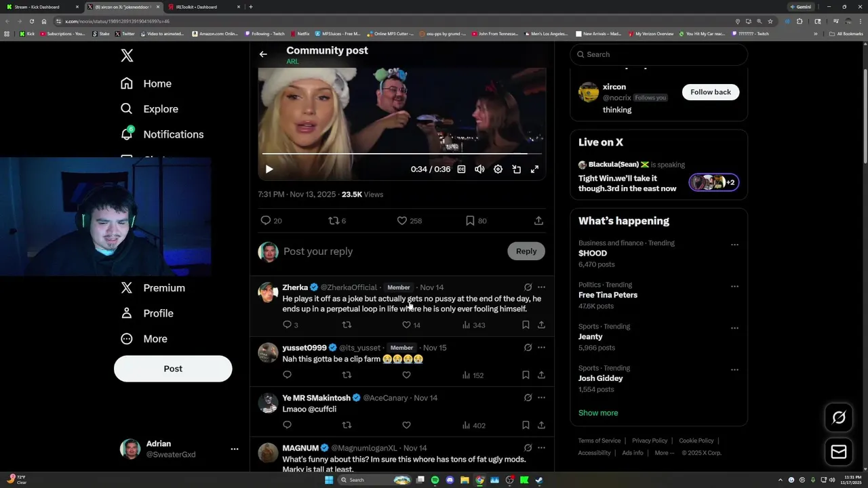Open Grok icon on Zherka's reply
The image size is (868, 488).
tap(528, 287)
